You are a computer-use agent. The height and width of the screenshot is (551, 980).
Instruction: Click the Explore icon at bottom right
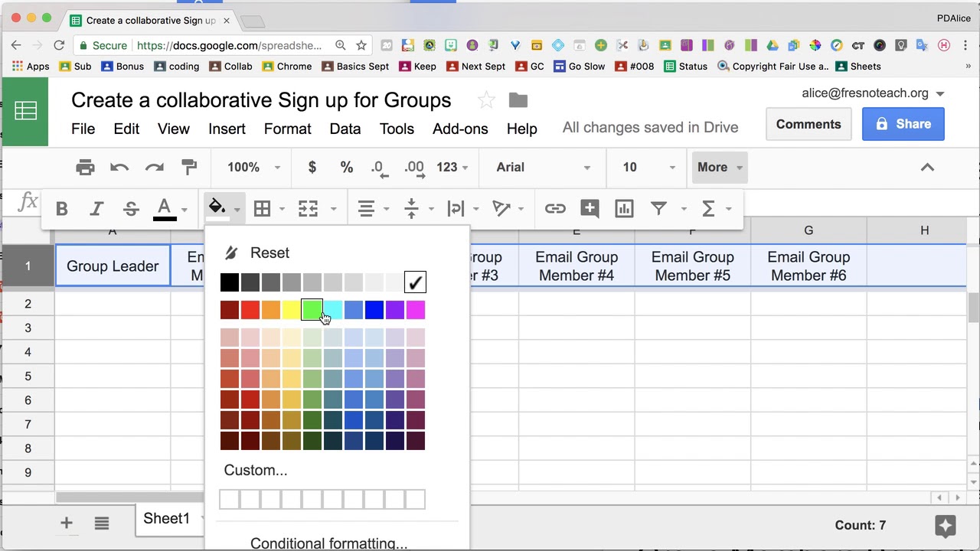(945, 526)
